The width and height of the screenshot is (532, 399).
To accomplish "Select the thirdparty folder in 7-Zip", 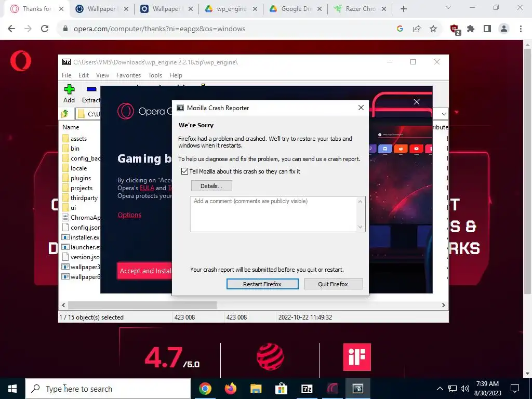I will coord(84,198).
